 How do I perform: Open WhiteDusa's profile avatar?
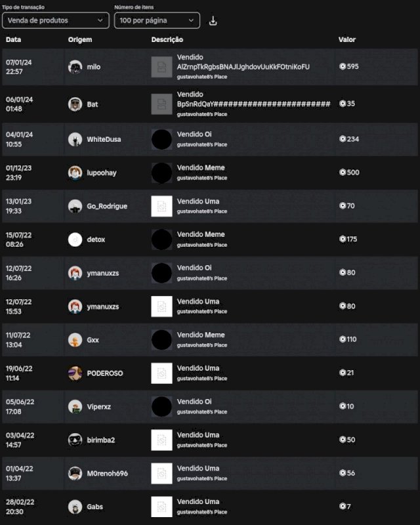(x=75, y=139)
